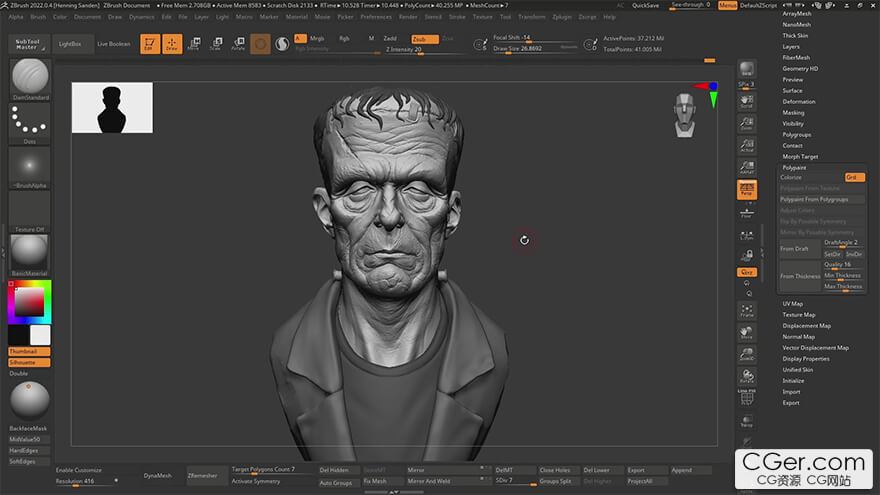Adjust the Draw Size slider
The height and width of the screenshot is (495, 880).
[535, 48]
